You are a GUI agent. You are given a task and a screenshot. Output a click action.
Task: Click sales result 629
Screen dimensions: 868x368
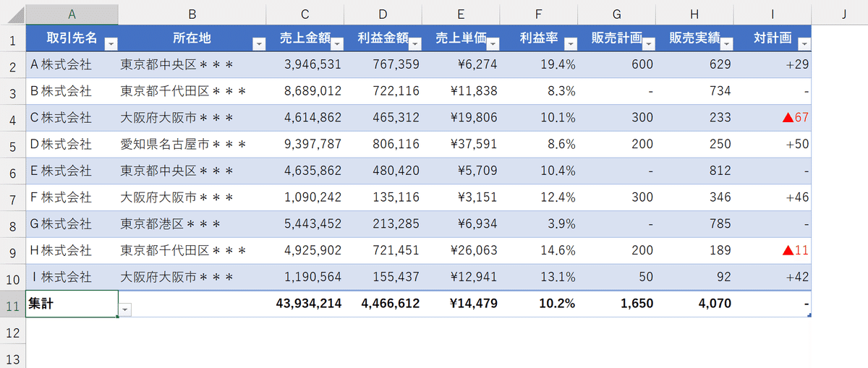694,64
